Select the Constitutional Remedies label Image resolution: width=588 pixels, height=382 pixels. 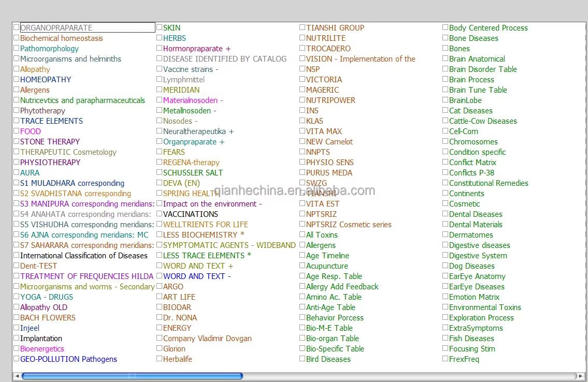tap(489, 183)
